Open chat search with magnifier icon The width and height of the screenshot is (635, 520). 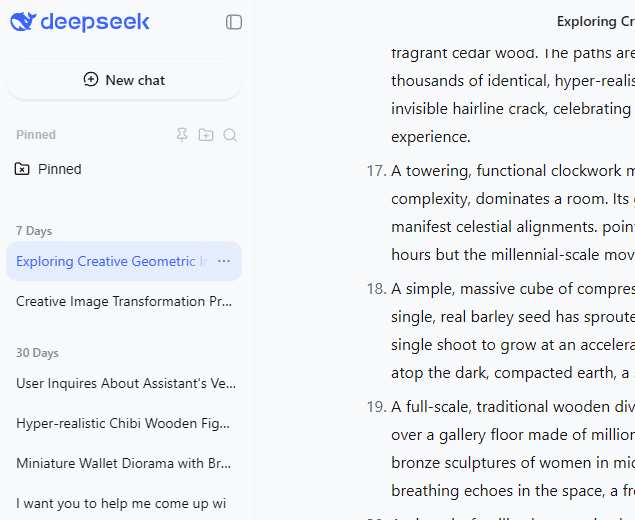point(230,135)
